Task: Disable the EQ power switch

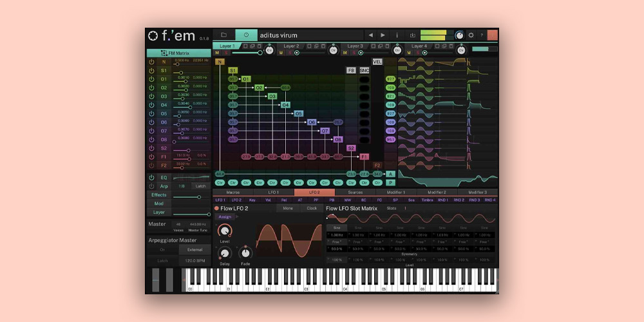Action: pos(152,177)
